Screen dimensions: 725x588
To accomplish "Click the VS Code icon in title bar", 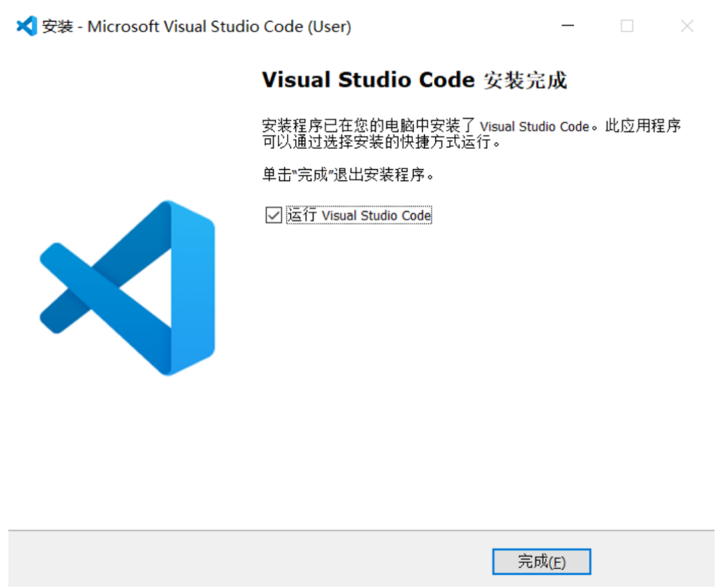I will coord(26,26).
